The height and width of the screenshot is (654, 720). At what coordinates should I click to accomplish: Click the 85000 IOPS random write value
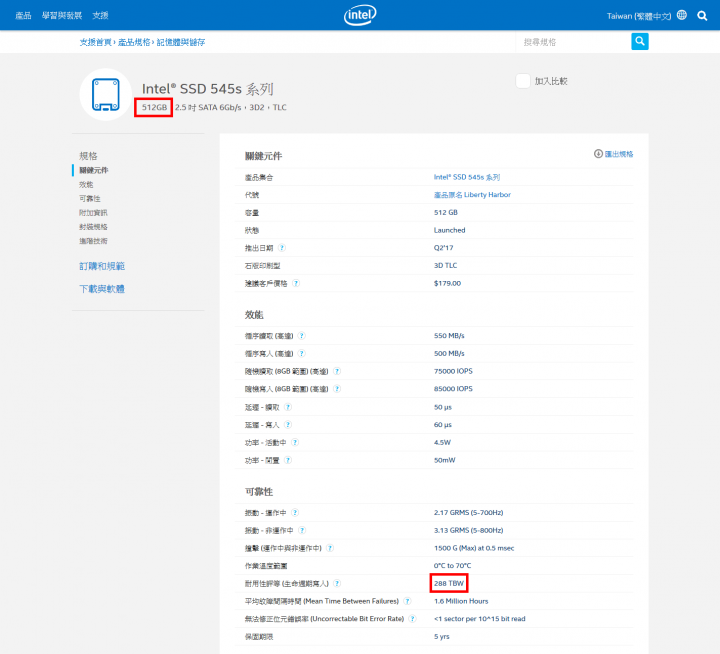click(453, 389)
